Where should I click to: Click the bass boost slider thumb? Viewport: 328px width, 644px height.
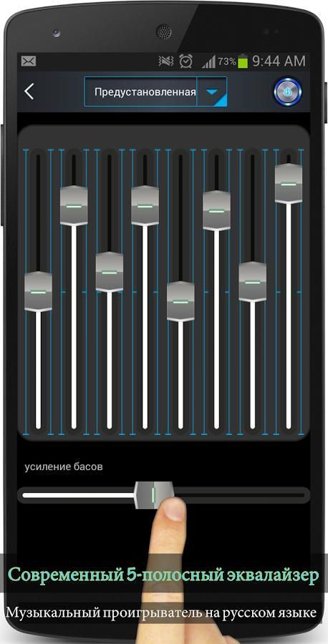155,495
